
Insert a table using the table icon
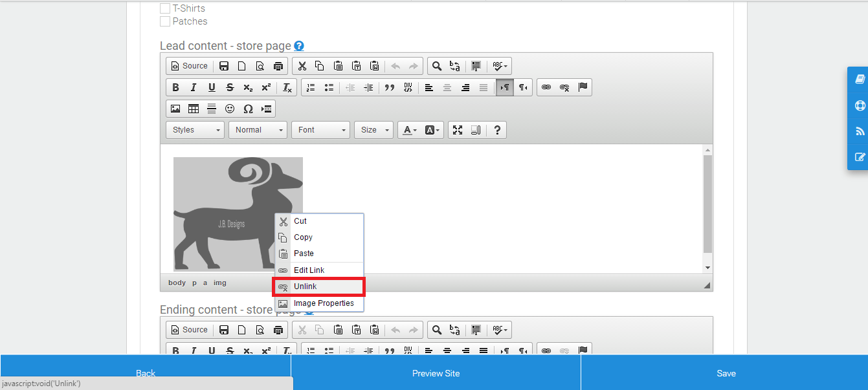tap(194, 108)
